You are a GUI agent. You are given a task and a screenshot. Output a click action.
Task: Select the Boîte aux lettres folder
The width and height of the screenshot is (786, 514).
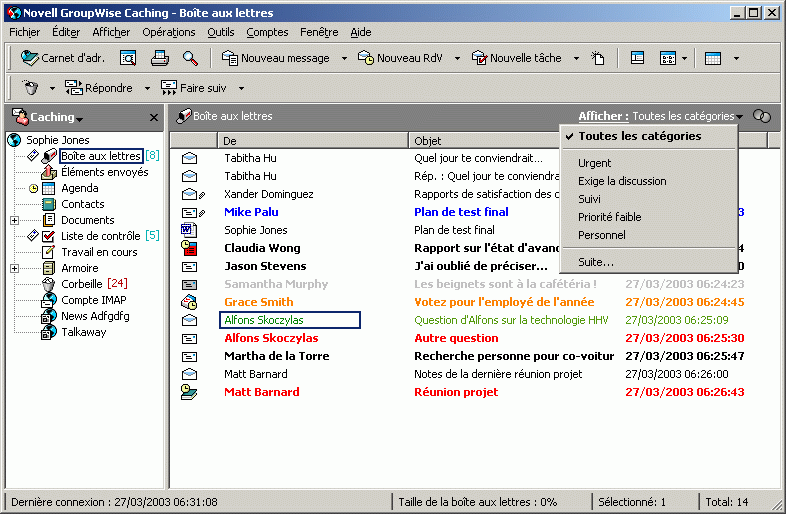(101, 156)
